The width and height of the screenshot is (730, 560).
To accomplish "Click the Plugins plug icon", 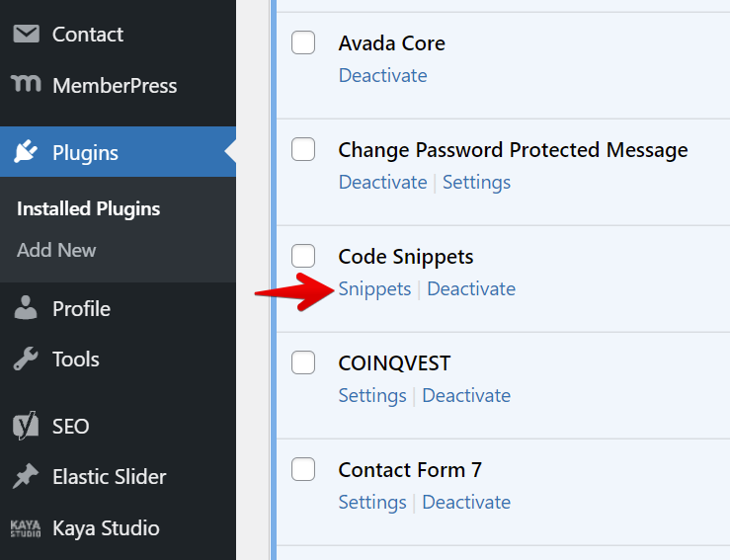I will coord(26,152).
